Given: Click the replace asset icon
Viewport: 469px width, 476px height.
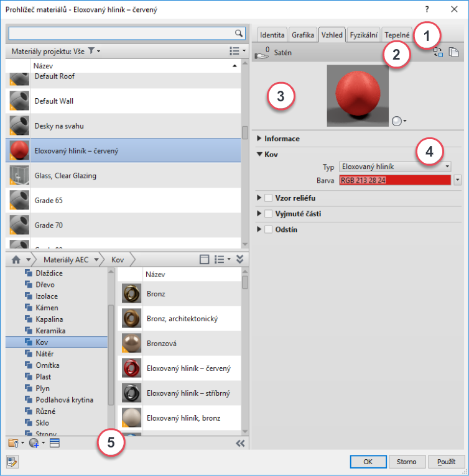Looking at the screenshot, I should point(438,52).
